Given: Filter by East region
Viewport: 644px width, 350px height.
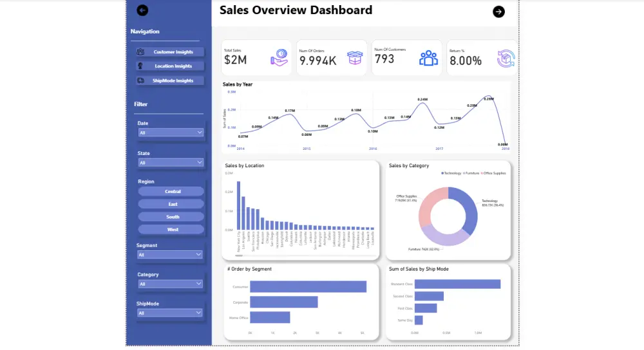Looking at the screenshot, I should 171,204.
